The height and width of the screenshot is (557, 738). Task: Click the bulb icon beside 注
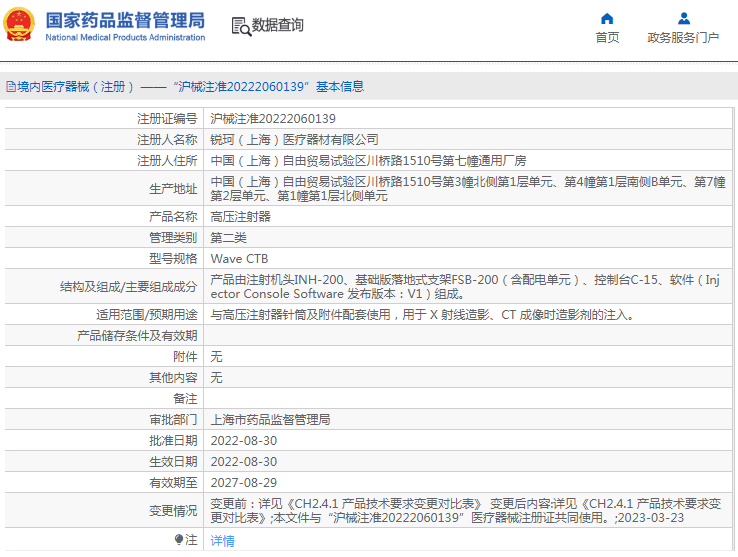coord(178,540)
